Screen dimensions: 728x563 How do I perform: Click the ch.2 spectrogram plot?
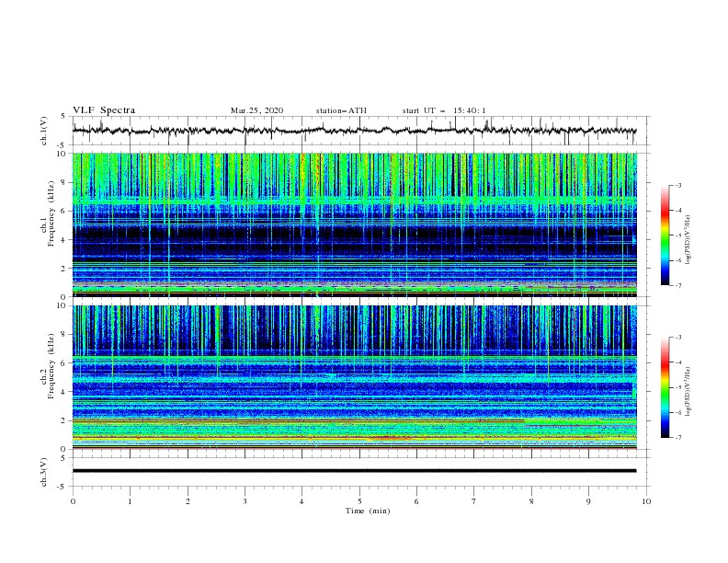coord(355,377)
